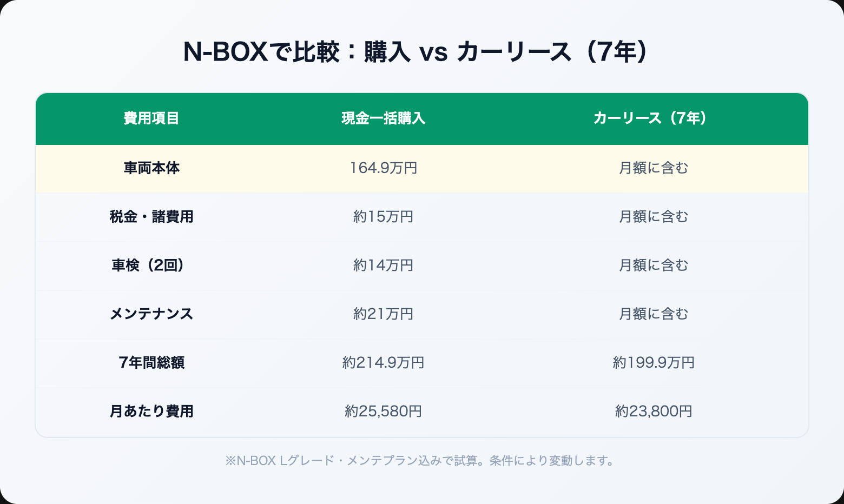The width and height of the screenshot is (844, 504).
Task: Click the 費用項目 column header
Action: click(151, 118)
